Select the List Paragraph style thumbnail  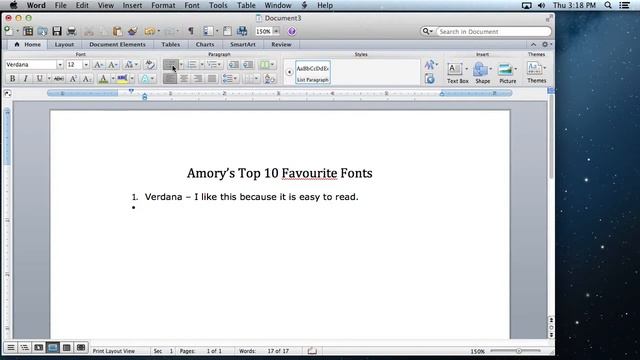pyautogui.click(x=313, y=72)
